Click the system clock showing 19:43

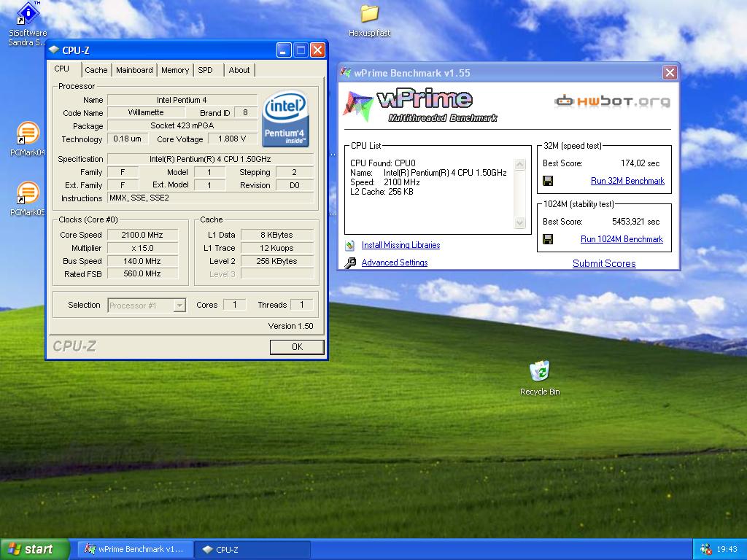727,549
